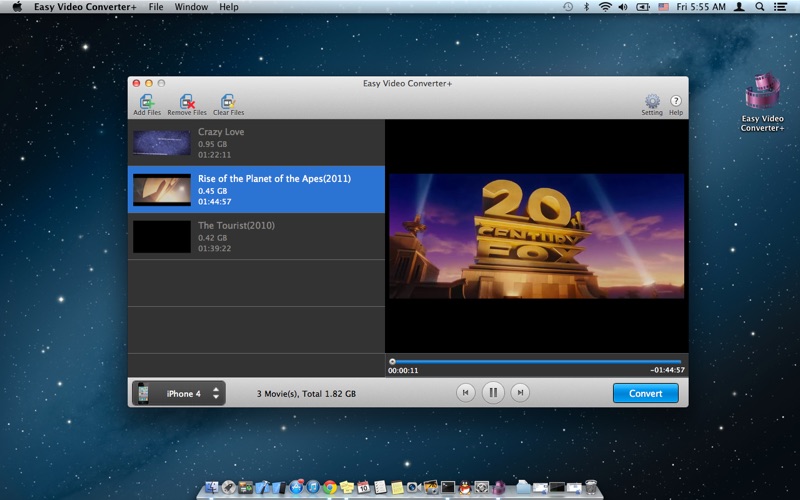Open App Store from the dock
Screen dimensions: 800x500
coord(296,487)
